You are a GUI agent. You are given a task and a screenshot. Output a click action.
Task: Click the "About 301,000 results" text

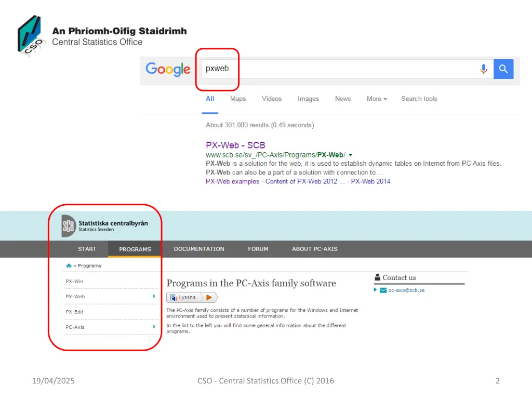(x=260, y=125)
